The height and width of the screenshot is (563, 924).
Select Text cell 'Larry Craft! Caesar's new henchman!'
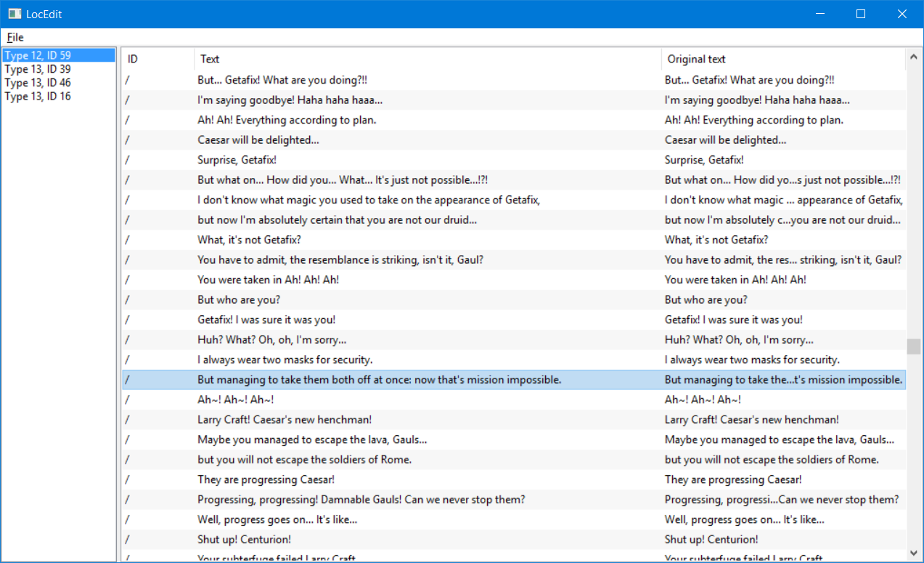click(285, 419)
